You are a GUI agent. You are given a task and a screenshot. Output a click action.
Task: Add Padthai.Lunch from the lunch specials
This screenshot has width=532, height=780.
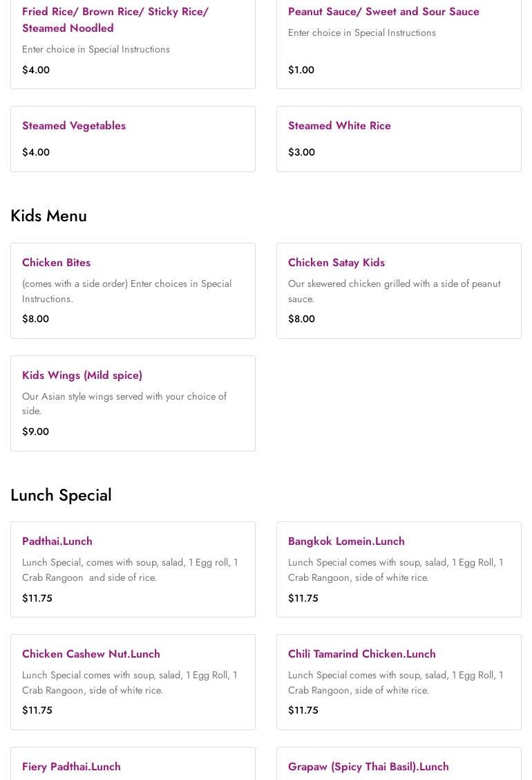57,541
